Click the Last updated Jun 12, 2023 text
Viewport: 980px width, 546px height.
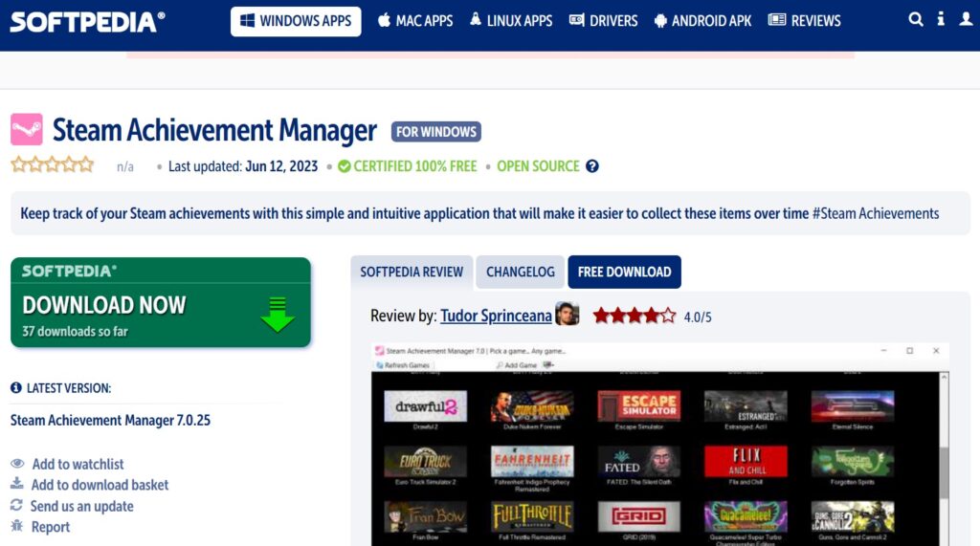pos(243,166)
